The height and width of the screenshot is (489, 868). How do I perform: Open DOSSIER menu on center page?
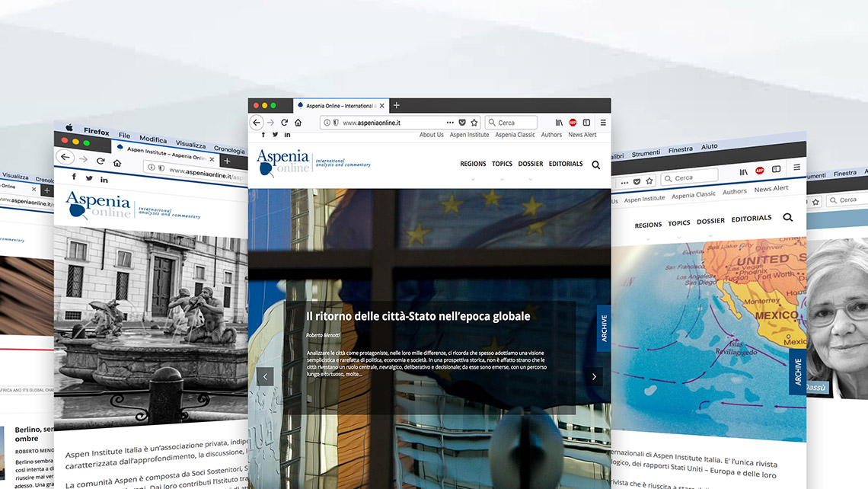(531, 164)
